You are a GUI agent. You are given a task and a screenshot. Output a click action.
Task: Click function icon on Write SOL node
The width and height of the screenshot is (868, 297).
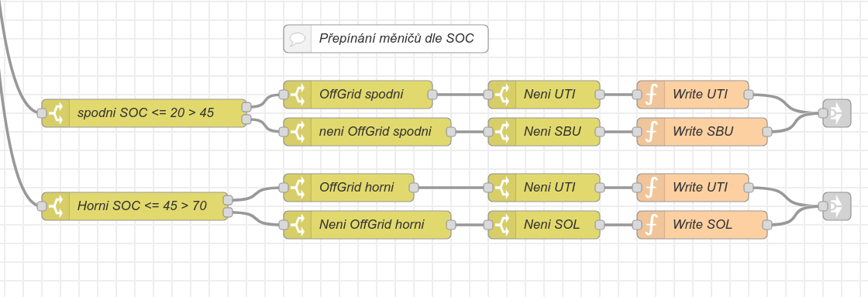[651, 225]
